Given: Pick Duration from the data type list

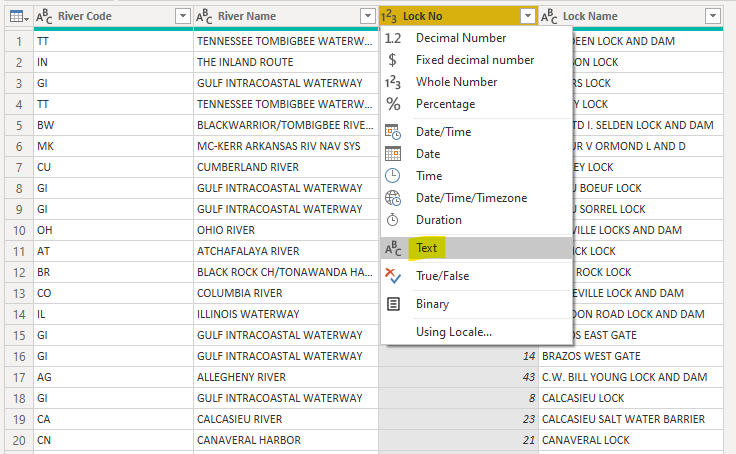Looking at the screenshot, I should point(439,220).
